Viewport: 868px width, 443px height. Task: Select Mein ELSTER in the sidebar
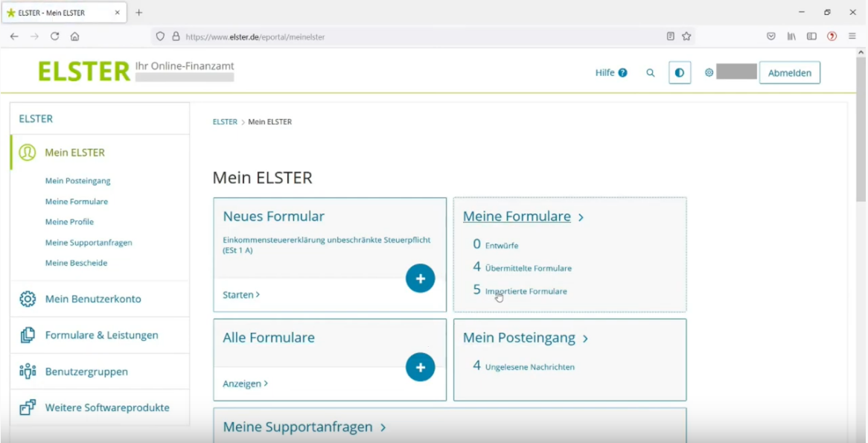point(74,153)
